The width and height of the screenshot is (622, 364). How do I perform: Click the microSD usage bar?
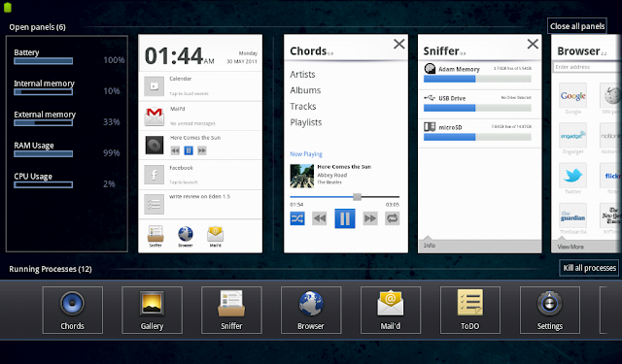coord(477,137)
